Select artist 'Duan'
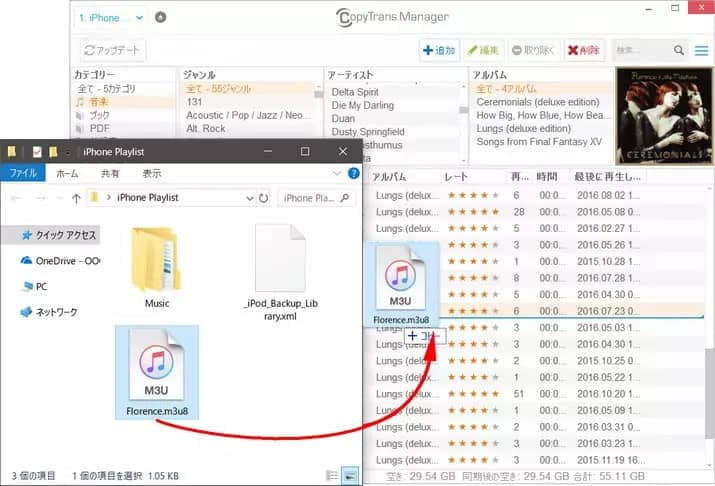715x486 pixels. click(343, 118)
